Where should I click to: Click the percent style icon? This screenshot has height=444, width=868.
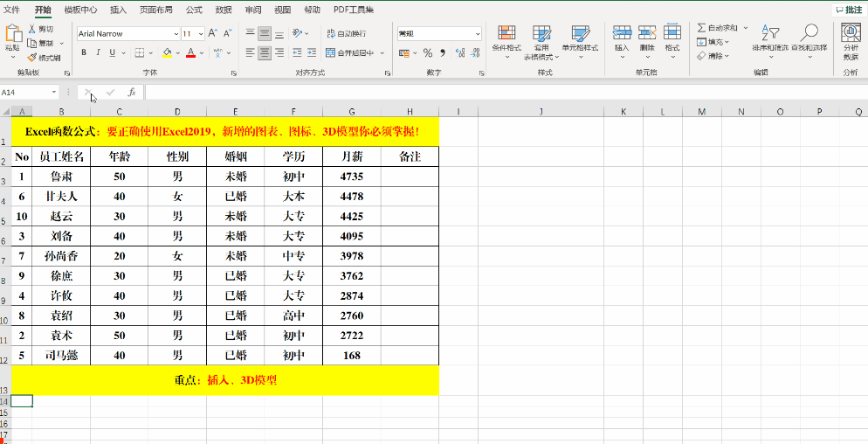(x=427, y=53)
